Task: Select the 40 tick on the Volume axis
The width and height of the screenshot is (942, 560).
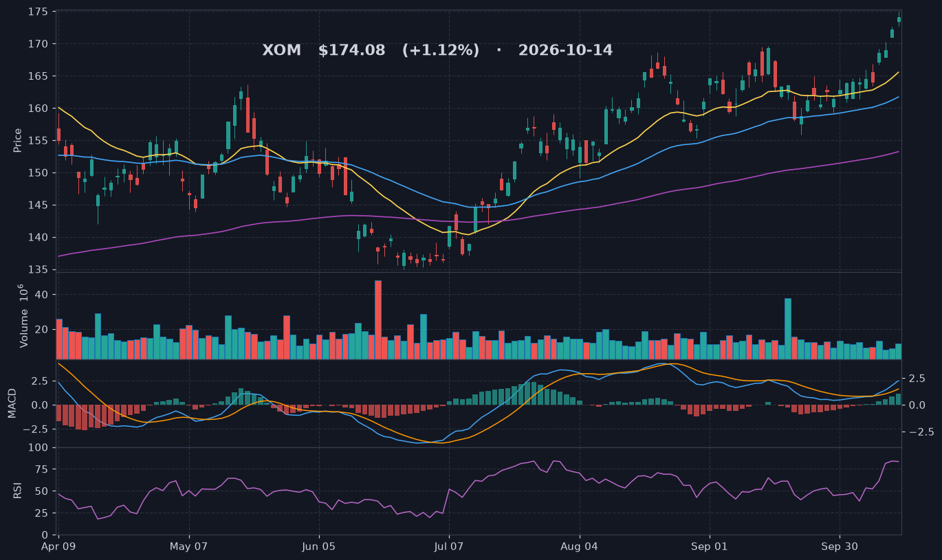Action: tap(42, 295)
